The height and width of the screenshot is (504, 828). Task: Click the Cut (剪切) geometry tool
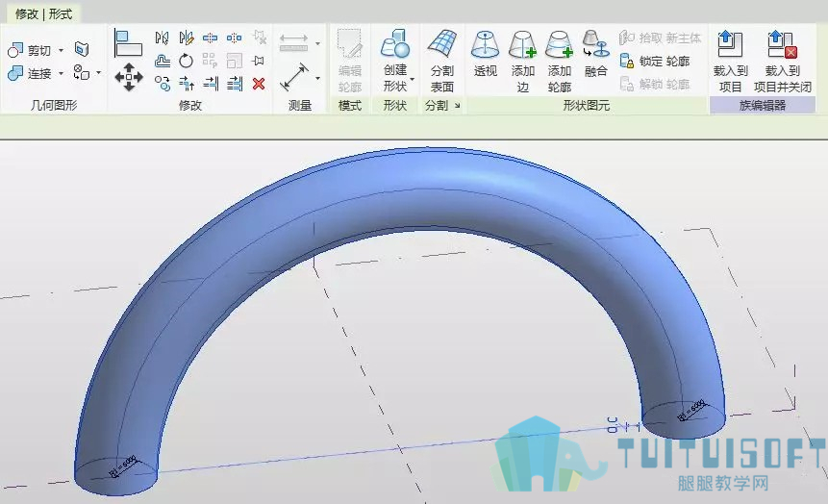[x=29, y=50]
